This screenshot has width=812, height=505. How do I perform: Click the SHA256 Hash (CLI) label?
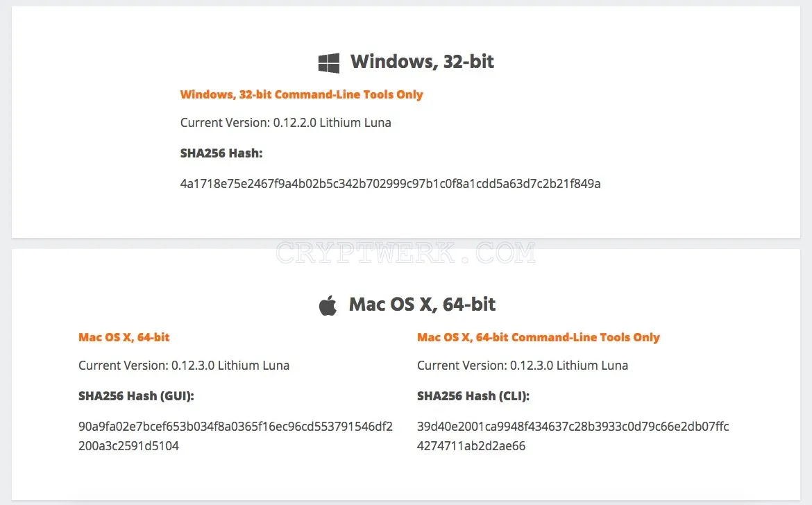(473, 396)
